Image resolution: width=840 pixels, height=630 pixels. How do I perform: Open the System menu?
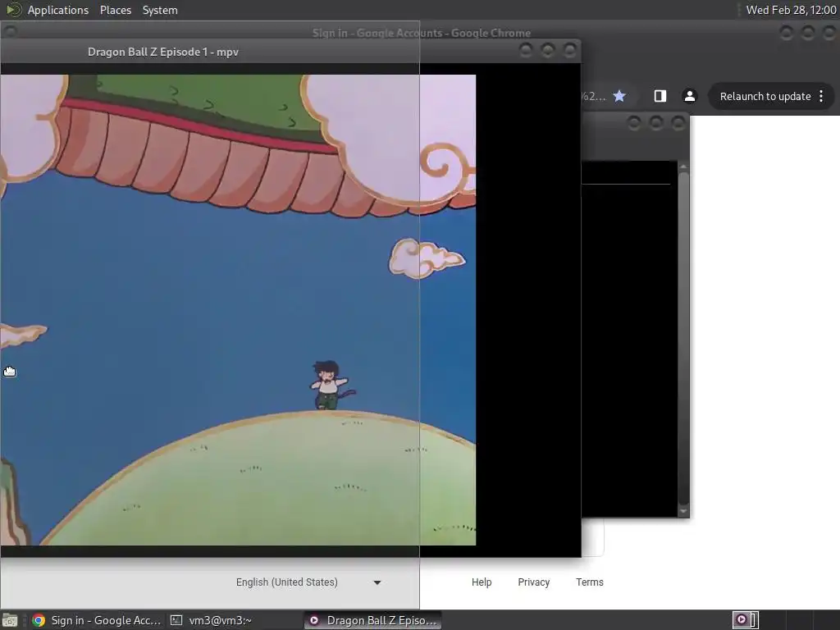pos(160,10)
